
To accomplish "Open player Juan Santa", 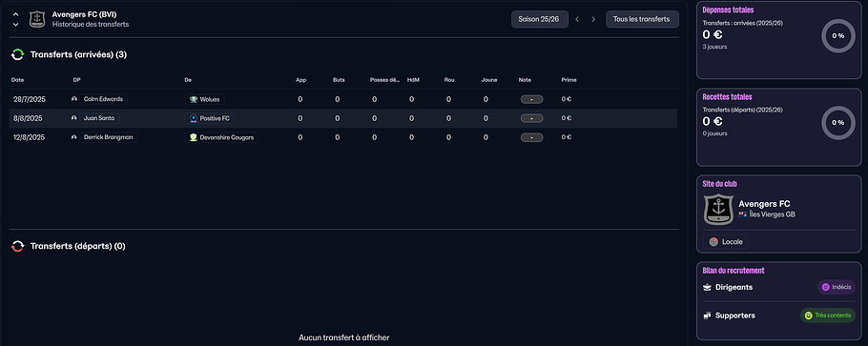I will pyautogui.click(x=99, y=118).
